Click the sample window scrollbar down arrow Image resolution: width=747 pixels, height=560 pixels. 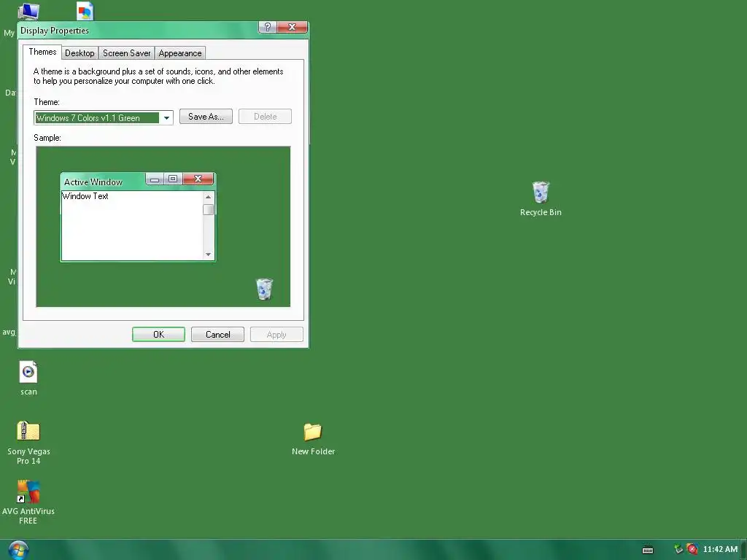pyautogui.click(x=208, y=254)
